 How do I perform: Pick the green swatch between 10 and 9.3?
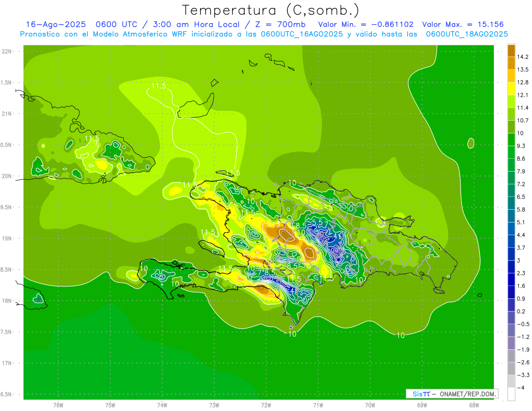click(511, 139)
